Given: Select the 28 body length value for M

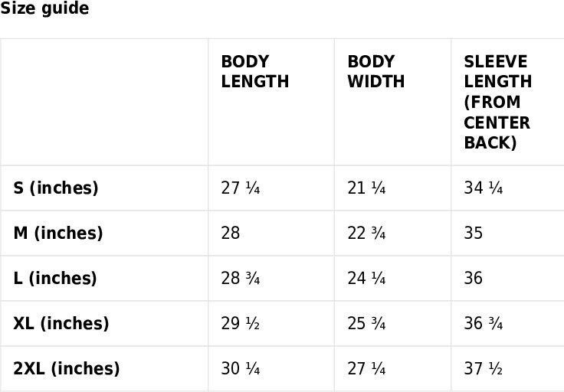Looking at the screenshot, I should point(230,234).
